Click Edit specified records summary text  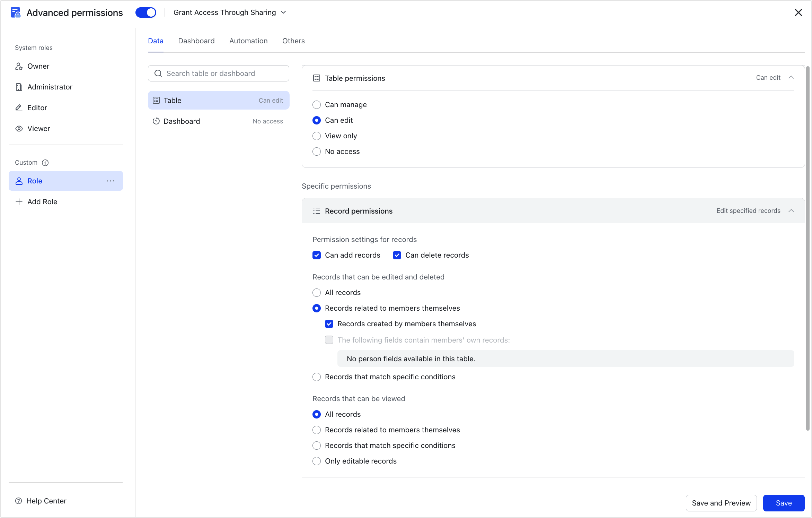click(x=748, y=211)
